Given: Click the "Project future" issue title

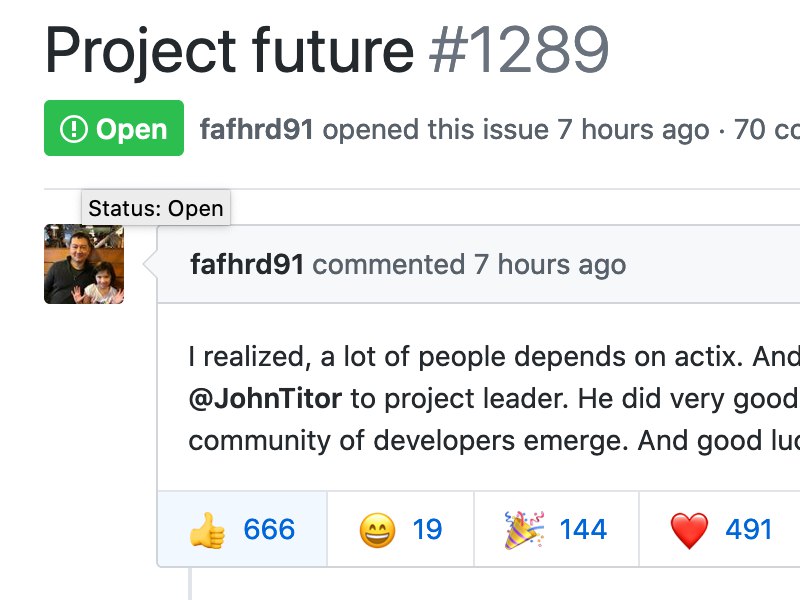Looking at the screenshot, I should pos(229,48).
